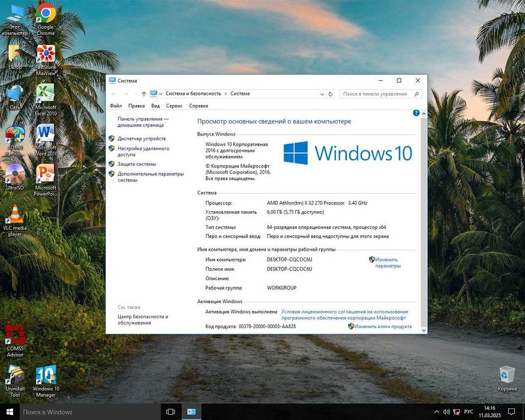The width and height of the screenshot is (525, 420).
Task: Open the Этот компьютер desktop icon
Action: [15, 20]
